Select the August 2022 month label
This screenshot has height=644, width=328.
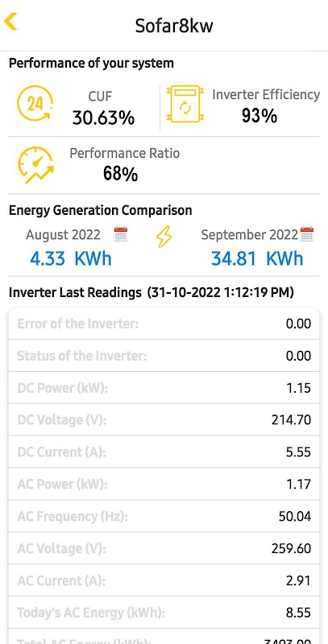tap(63, 235)
